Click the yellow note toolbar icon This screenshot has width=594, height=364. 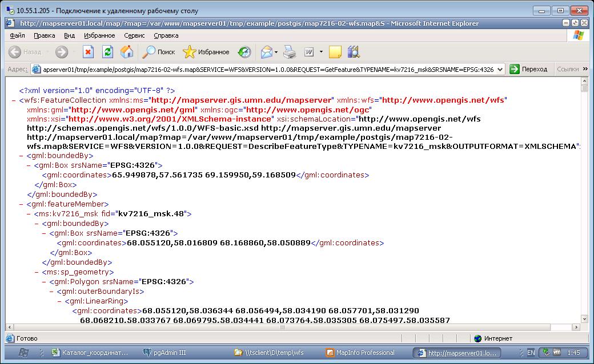(335, 52)
